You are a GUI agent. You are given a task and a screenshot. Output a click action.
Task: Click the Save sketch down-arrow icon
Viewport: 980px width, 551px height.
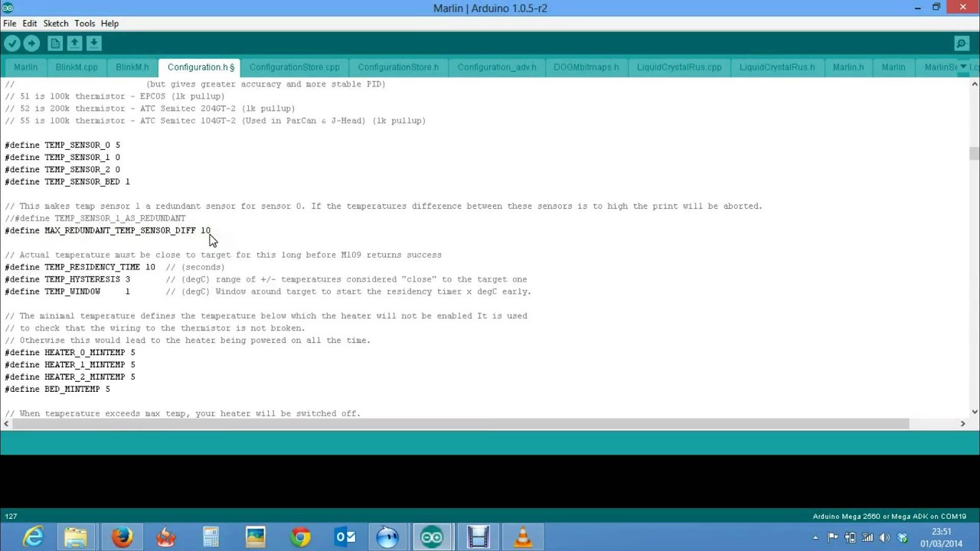93,44
